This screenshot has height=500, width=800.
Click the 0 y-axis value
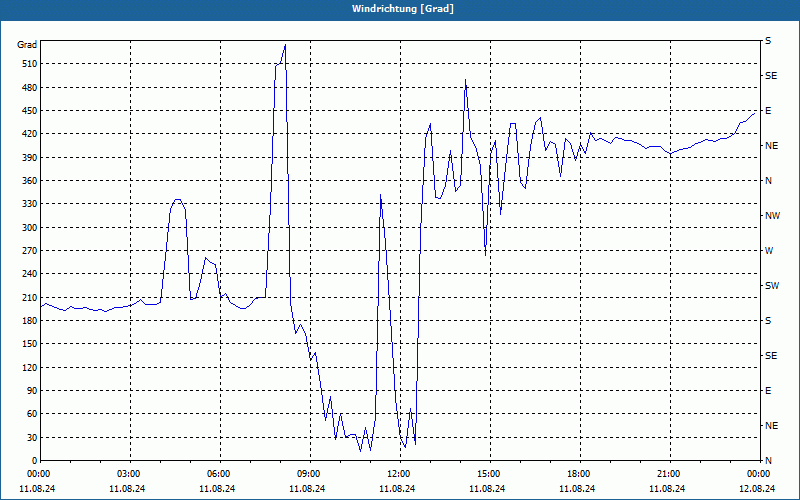pyautogui.click(x=35, y=461)
